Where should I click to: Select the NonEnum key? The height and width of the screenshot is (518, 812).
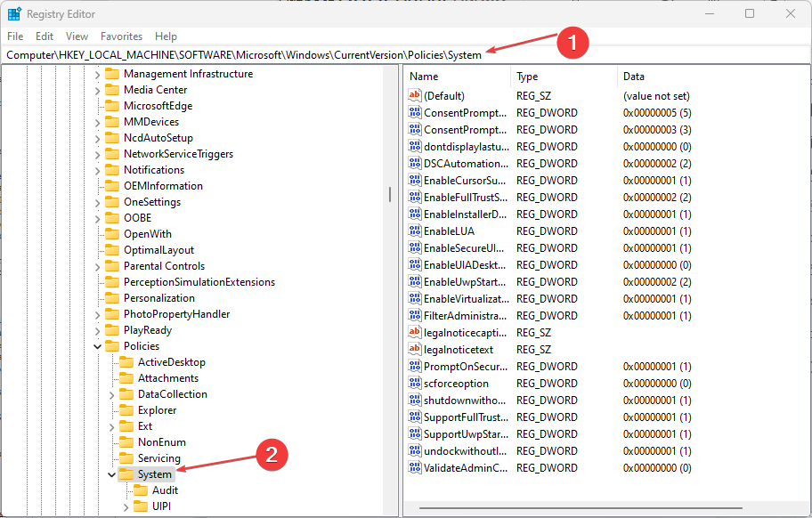click(161, 442)
